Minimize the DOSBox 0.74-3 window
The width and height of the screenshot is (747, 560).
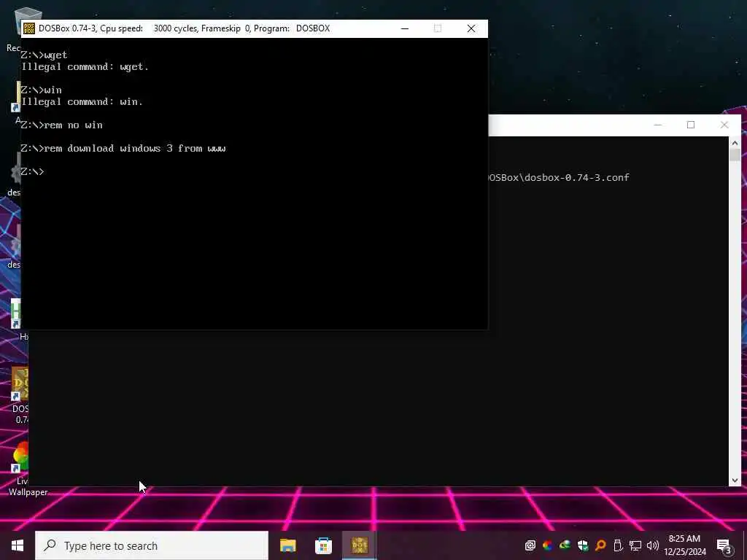(x=405, y=28)
